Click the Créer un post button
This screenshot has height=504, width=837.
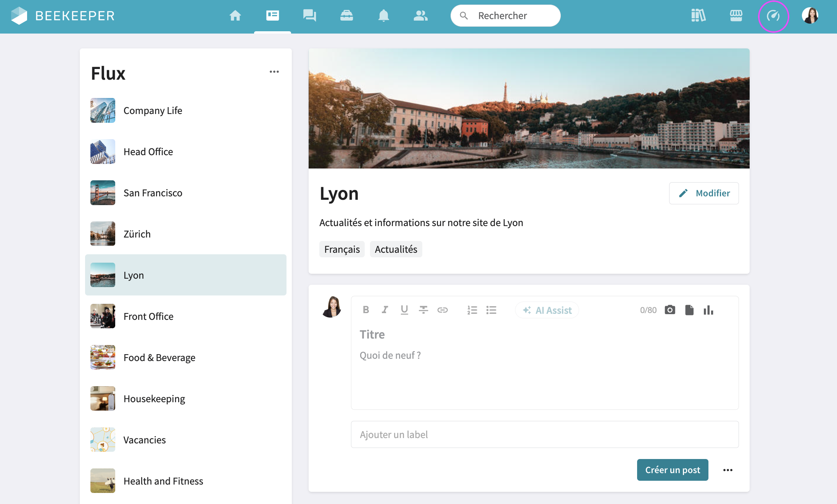(672, 470)
